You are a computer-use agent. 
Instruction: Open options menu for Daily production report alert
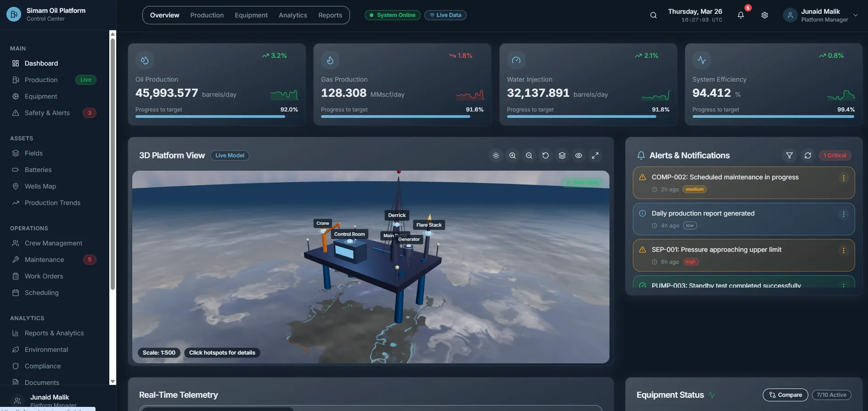(844, 214)
